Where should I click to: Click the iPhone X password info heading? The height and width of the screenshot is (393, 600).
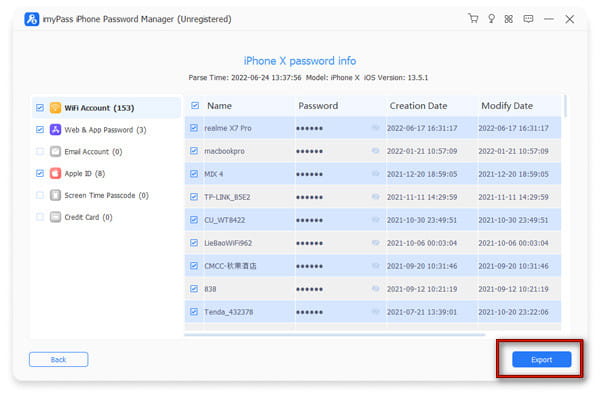[x=300, y=61]
